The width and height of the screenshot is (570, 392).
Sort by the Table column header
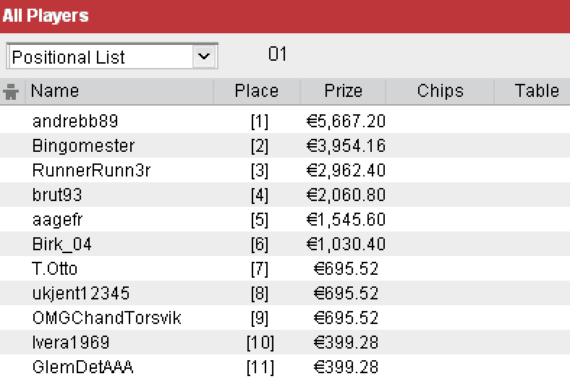532,91
